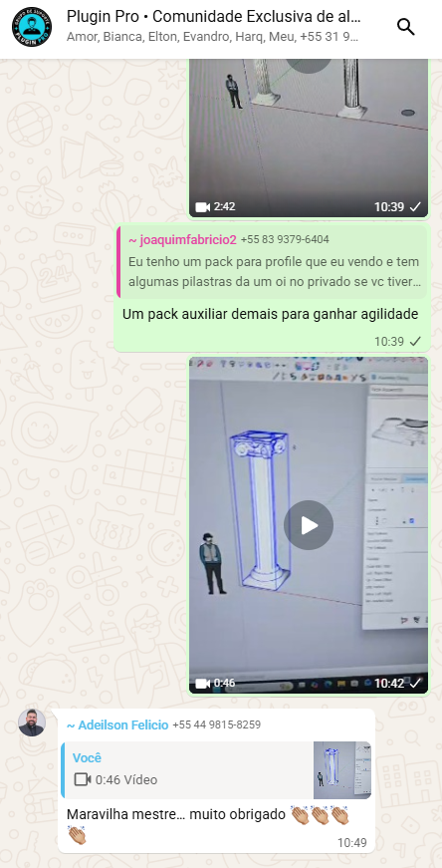
Task: Click the camera icon beside the 0:46 video duration
Action: pos(203,683)
